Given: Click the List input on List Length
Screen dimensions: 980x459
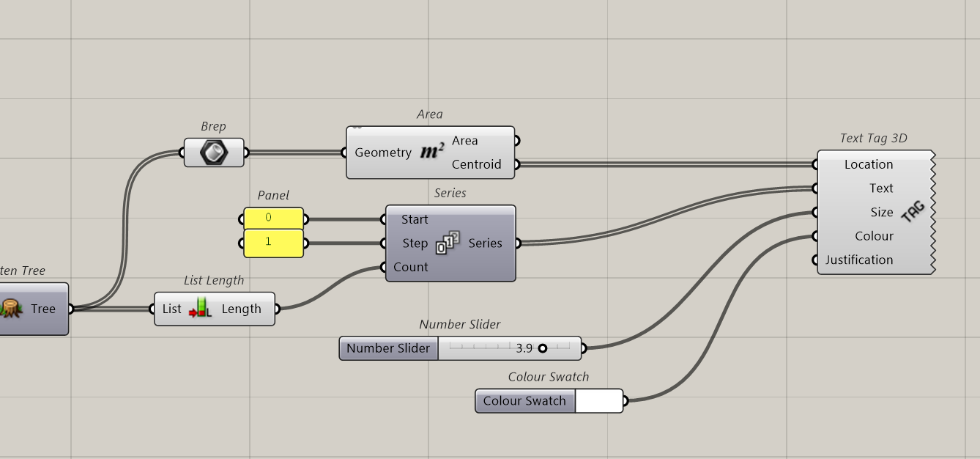Looking at the screenshot, I should (x=172, y=309).
